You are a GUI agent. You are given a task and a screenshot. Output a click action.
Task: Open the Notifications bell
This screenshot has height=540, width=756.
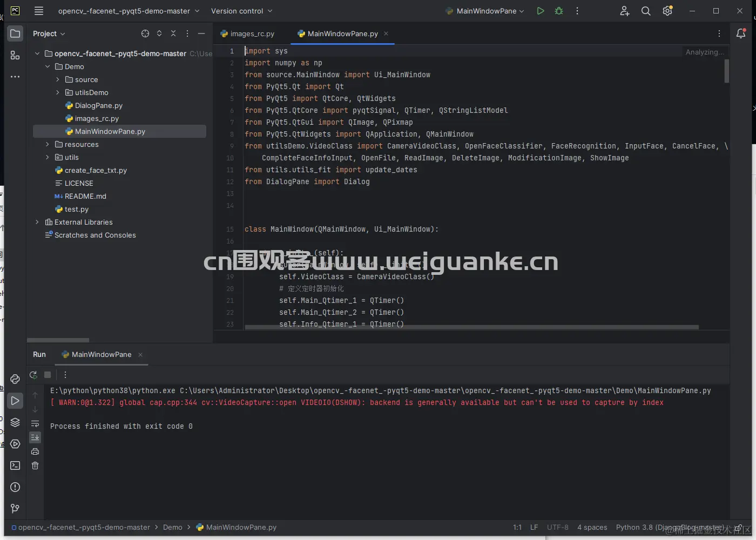(741, 33)
